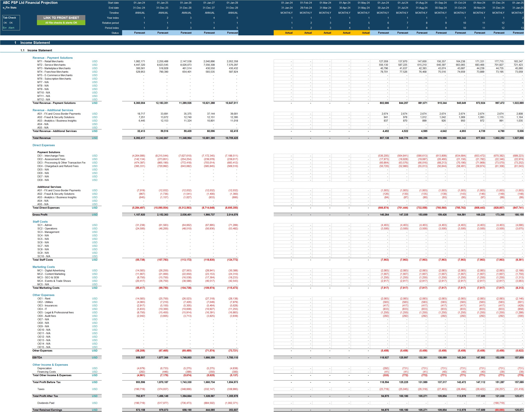
Task: Click the Forecast status cell under 01-Jun-24
Action: [383, 33]
